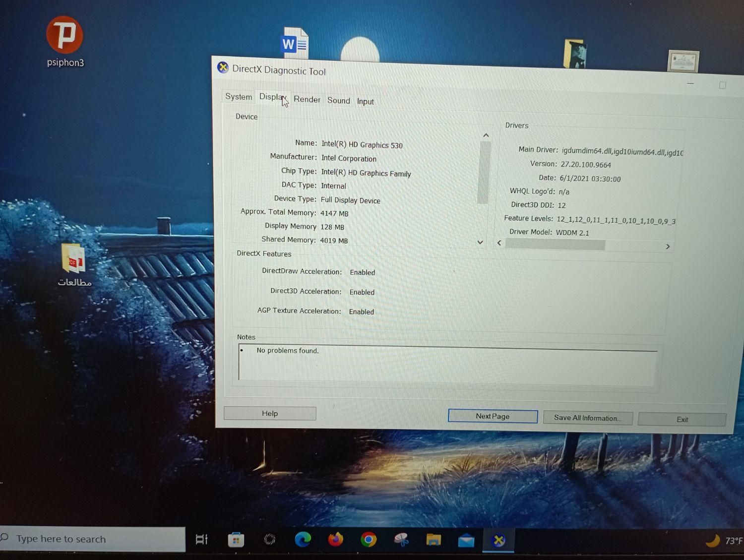Click the Exit button
Image resolution: width=744 pixels, height=560 pixels.
(x=682, y=419)
